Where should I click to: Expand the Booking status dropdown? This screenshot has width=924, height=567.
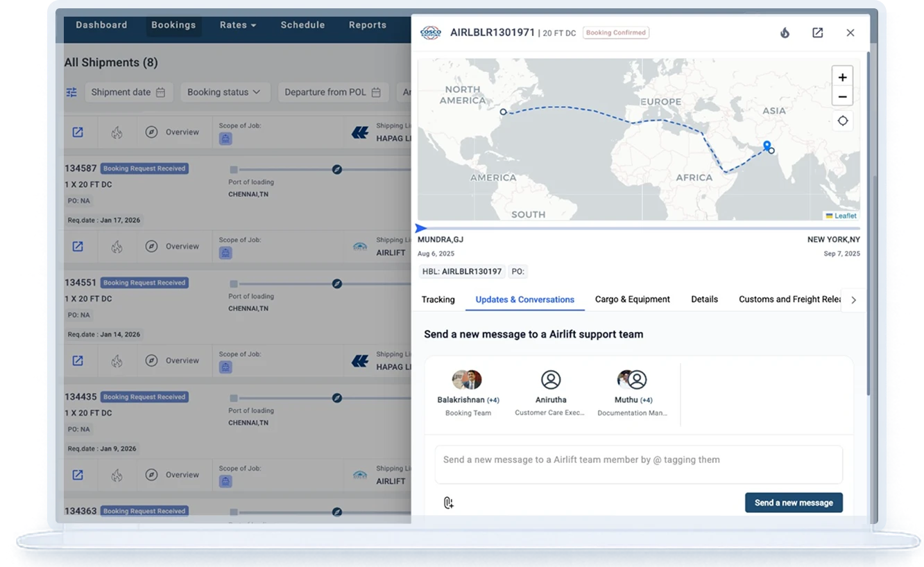(224, 92)
